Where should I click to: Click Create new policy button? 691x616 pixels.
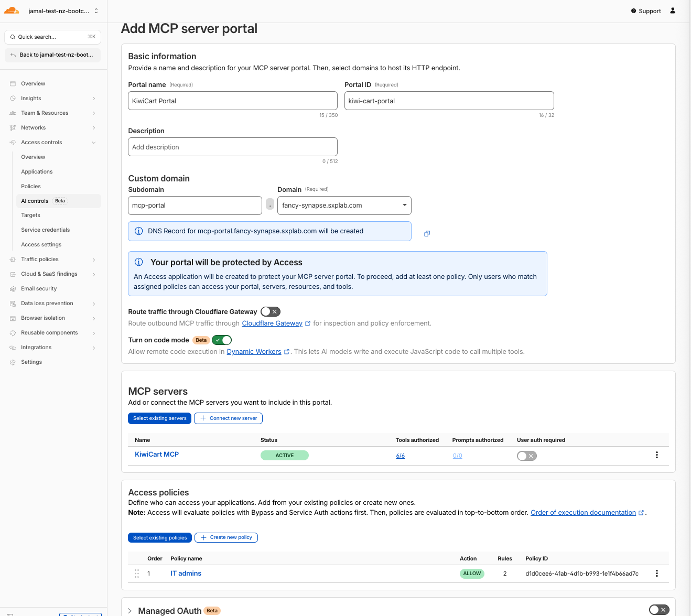click(x=226, y=538)
